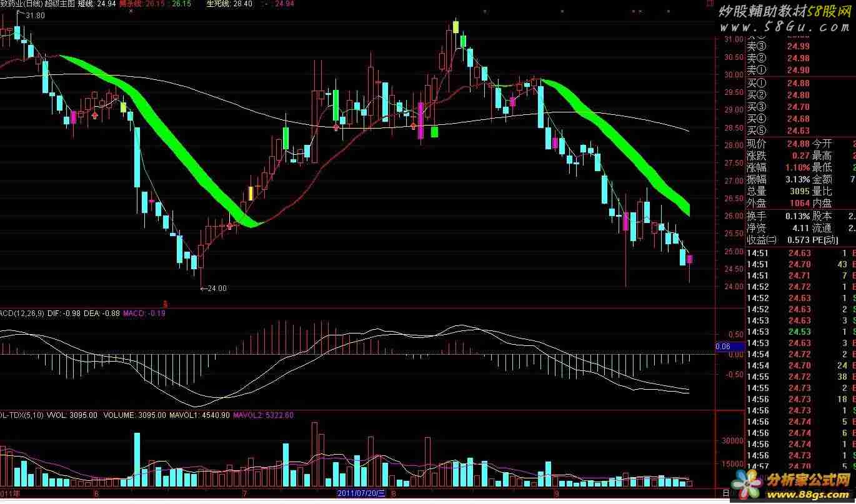Click the MACD(12,26,9) indicator title
Viewport: 856px width, 504px height.
[x=22, y=313]
